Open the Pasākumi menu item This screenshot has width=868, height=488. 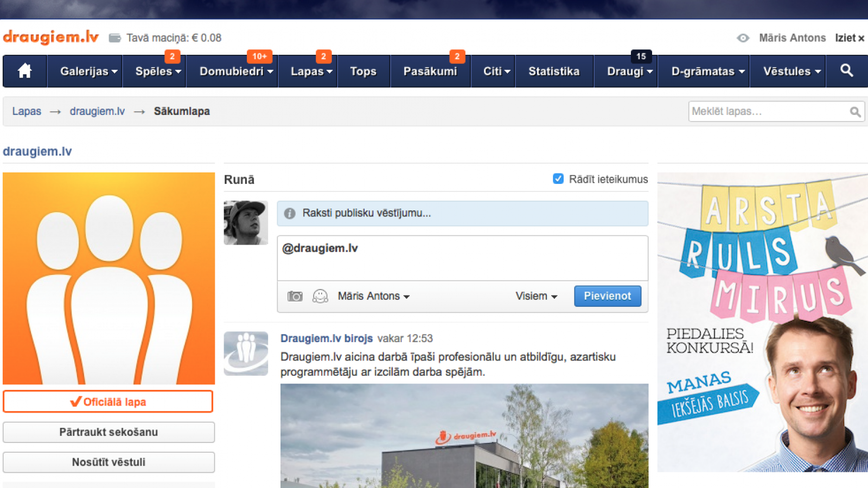point(430,71)
